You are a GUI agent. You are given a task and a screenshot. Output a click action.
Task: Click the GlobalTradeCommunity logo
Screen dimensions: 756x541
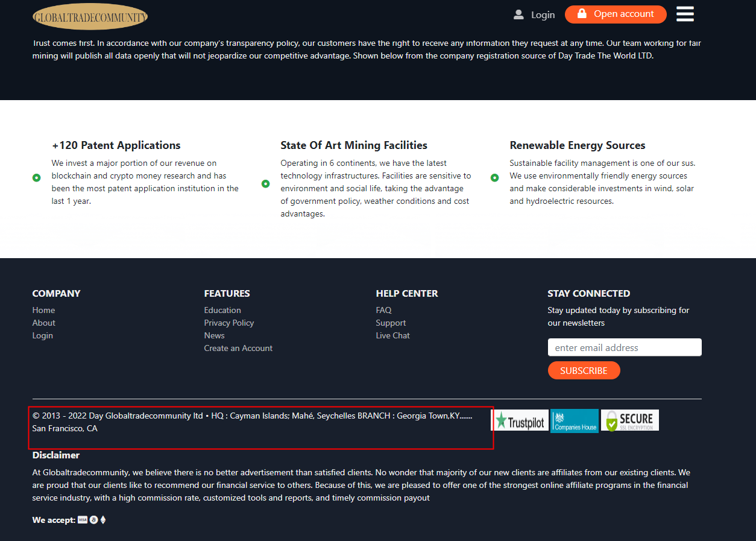pyautogui.click(x=90, y=17)
